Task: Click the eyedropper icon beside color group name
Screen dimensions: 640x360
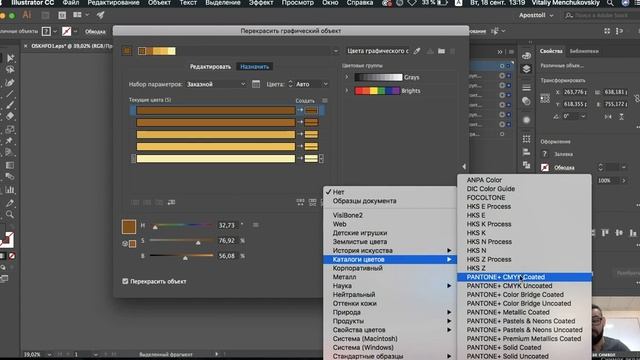Action: coord(417,51)
